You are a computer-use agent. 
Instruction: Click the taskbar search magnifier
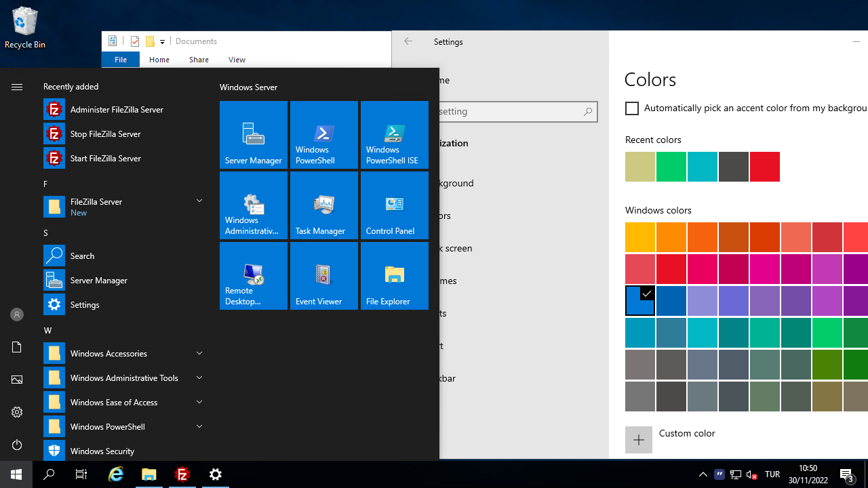click(x=49, y=474)
